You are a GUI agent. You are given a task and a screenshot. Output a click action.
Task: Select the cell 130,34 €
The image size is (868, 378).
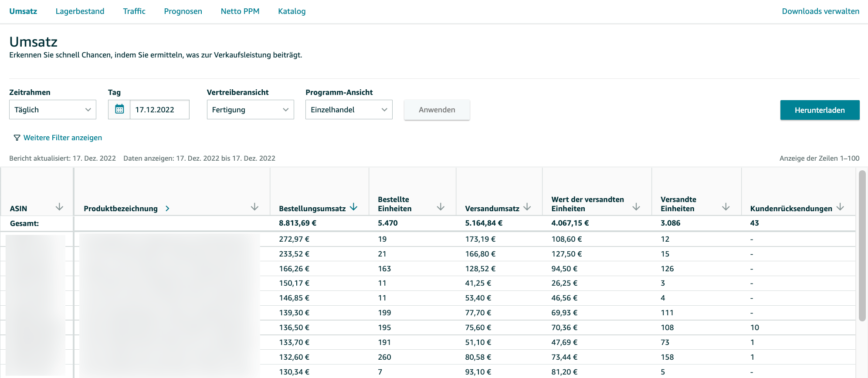[294, 372]
